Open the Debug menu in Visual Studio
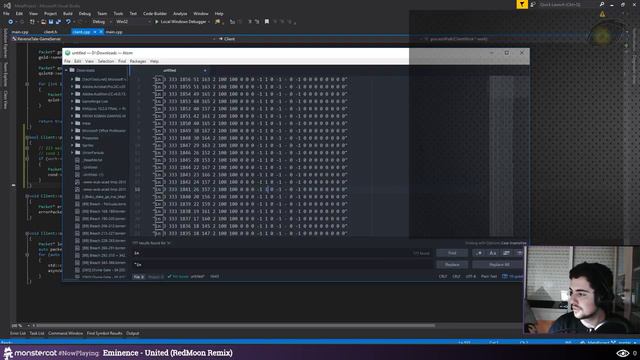640x360 pixels. click(x=84, y=13)
